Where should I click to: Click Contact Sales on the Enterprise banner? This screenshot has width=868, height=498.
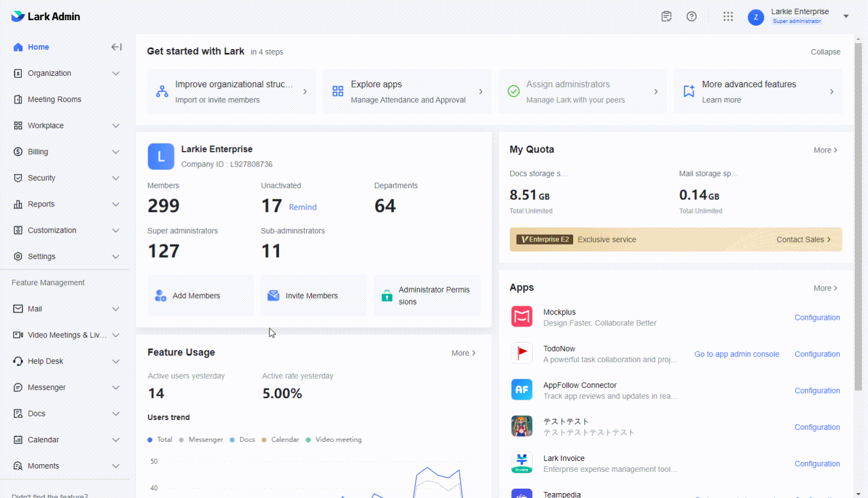pos(804,239)
